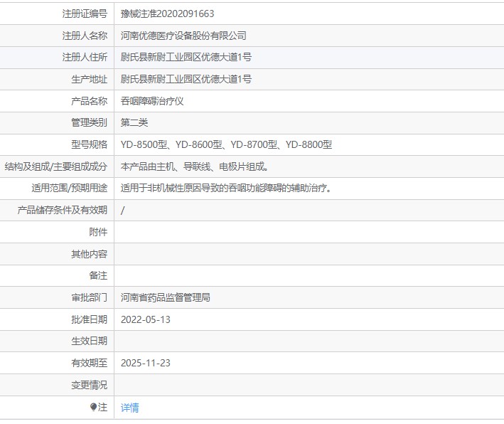Screen dimensions: 504x424
Task: Click the text 本产品由主机、导联线、电极片组成。
Action: pyautogui.click(x=195, y=166)
